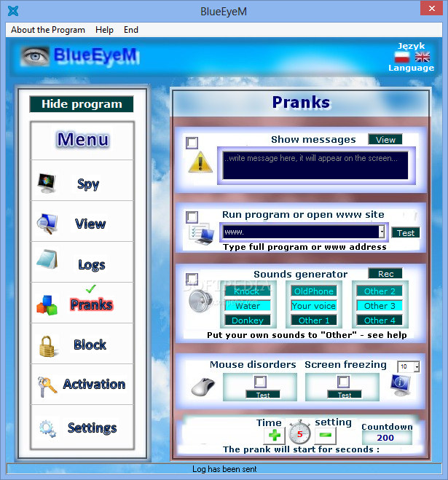This screenshot has height=480, width=448.
Task: Open the Help menu
Action: pos(104,30)
